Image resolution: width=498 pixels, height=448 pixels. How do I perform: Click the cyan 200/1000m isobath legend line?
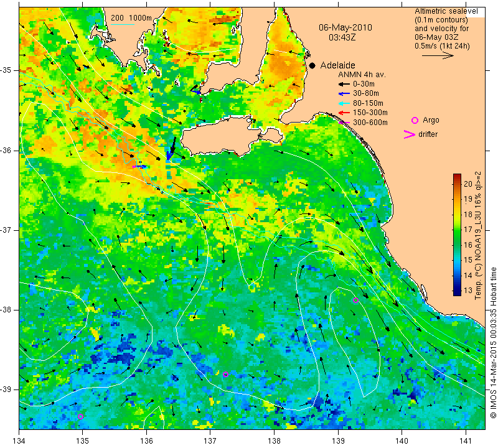(x=122, y=24)
